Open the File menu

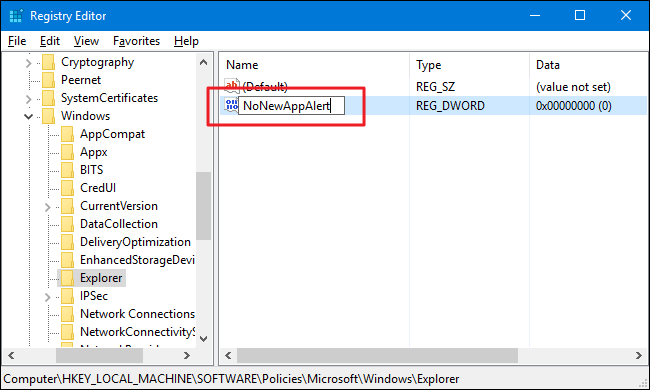pos(17,41)
